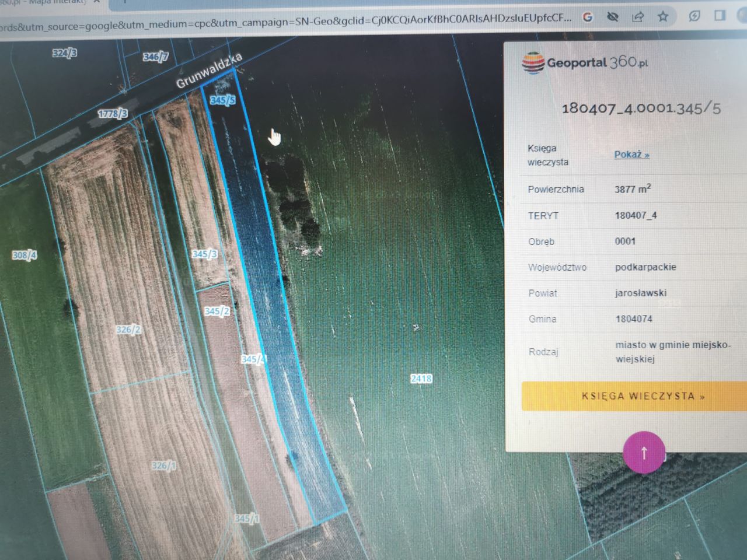
Task: Bookmark this page with the star icon
Action: (663, 16)
